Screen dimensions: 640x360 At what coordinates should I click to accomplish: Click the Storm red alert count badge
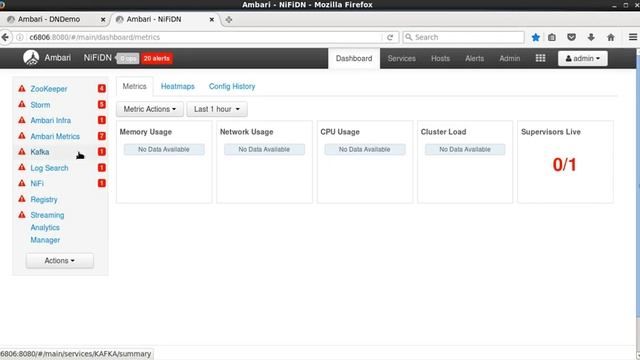pos(102,104)
